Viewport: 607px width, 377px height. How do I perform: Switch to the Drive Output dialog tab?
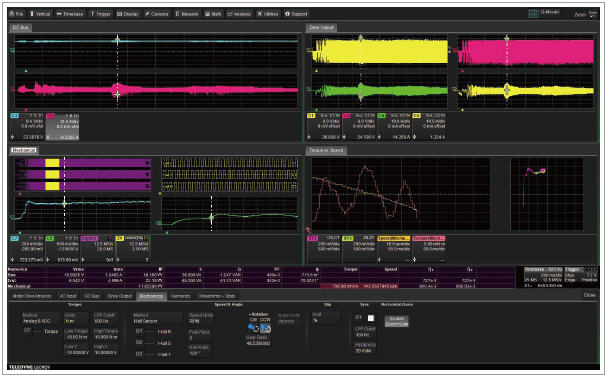120,296
